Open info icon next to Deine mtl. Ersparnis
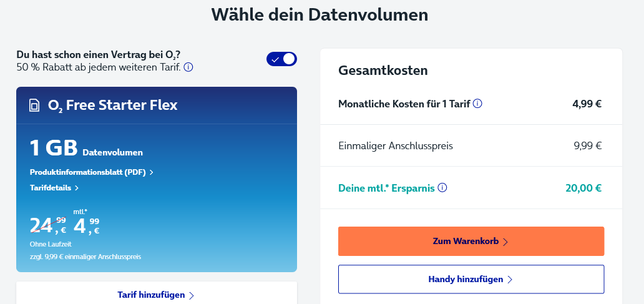The width and height of the screenshot is (644, 304). point(442,188)
